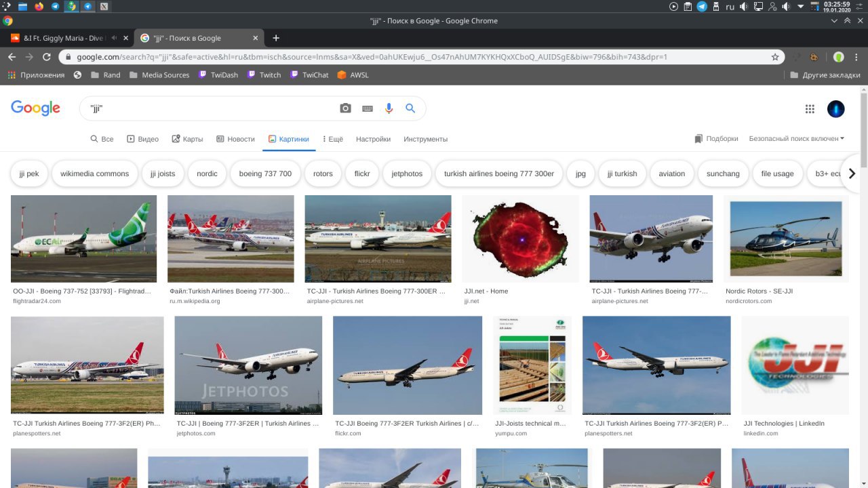Viewport: 868px width, 488px height.
Task: Open the Chrome three-dot menu
Action: (857, 57)
